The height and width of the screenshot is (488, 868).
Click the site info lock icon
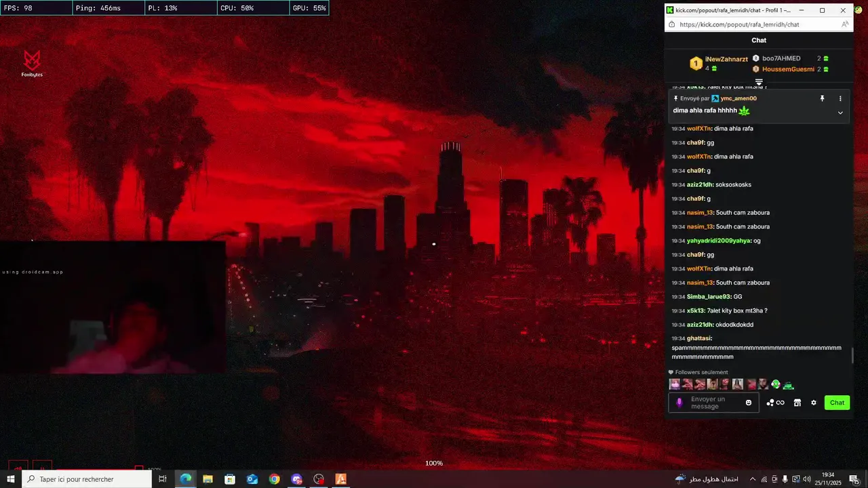(x=671, y=24)
